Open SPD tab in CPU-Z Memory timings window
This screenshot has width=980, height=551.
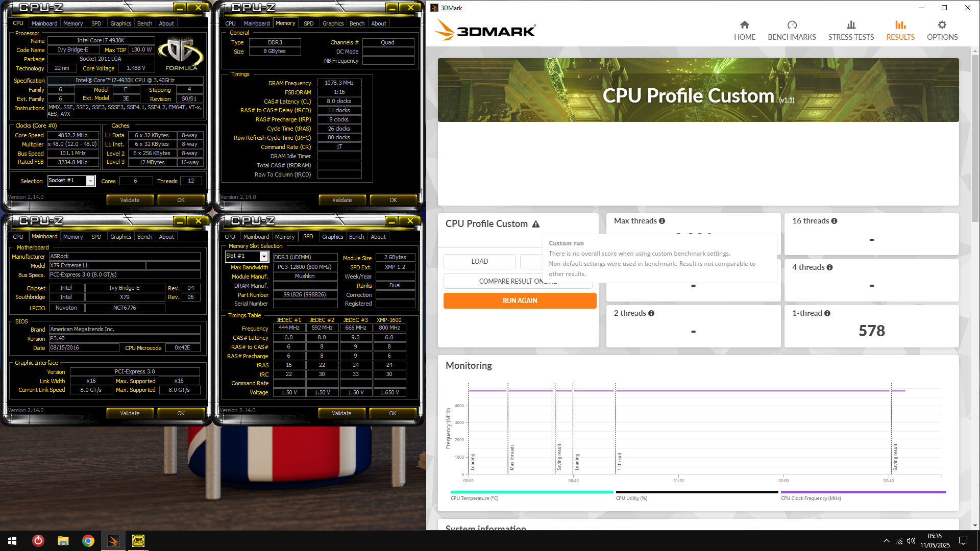pos(308,23)
